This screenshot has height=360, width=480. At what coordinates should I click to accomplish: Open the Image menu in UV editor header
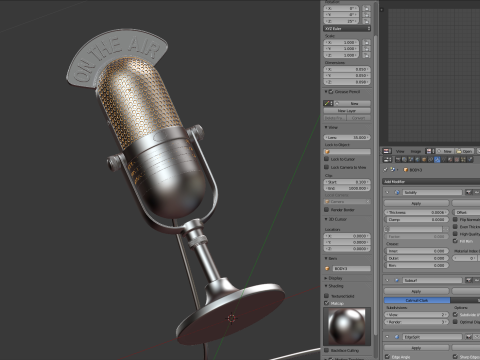click(416, 151)
